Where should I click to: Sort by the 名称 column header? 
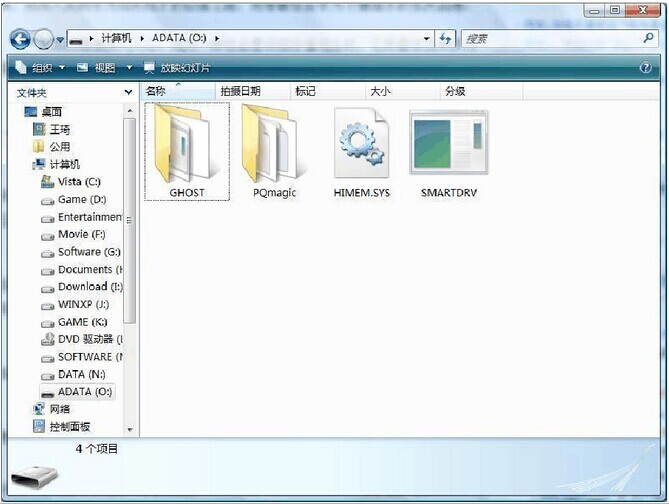[x=178, y=91]
